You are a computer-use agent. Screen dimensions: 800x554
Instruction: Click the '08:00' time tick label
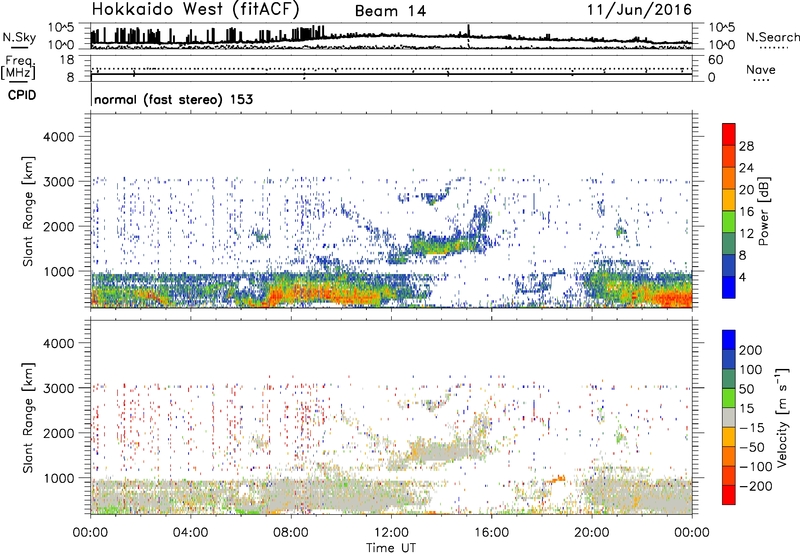click(291, 533)
